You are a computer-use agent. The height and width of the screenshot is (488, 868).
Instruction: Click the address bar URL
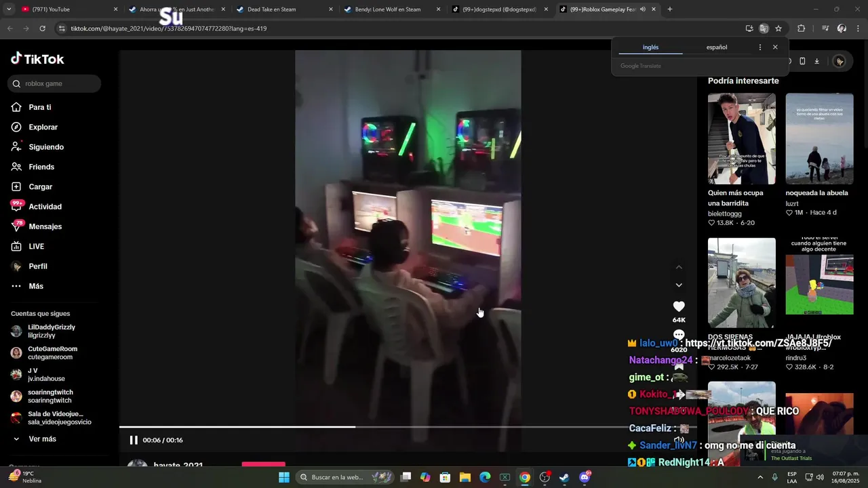point(169,28)
